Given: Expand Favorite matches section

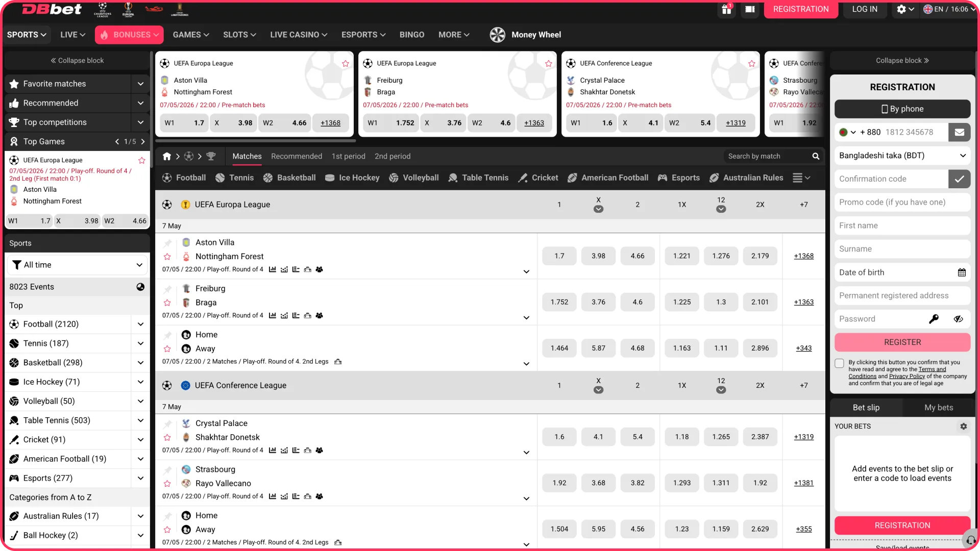Looking at the screenshot, I should click(x=140, y=84).
